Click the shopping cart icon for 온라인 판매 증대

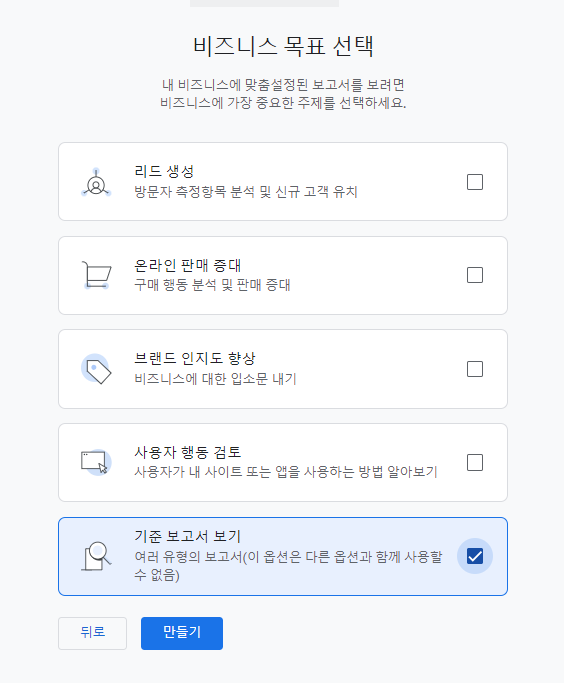(96, 275)
